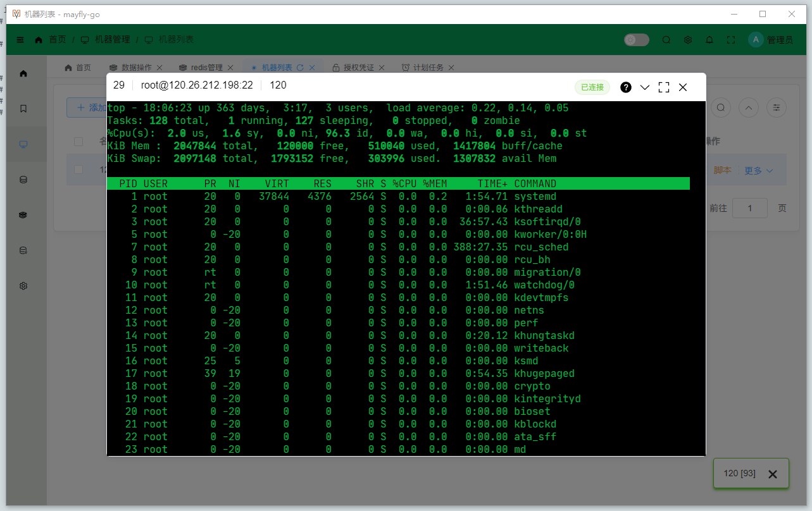Click the KiB Mem line in terminal
This screenshot has width=812, height=511.
(x=335, y=146)
